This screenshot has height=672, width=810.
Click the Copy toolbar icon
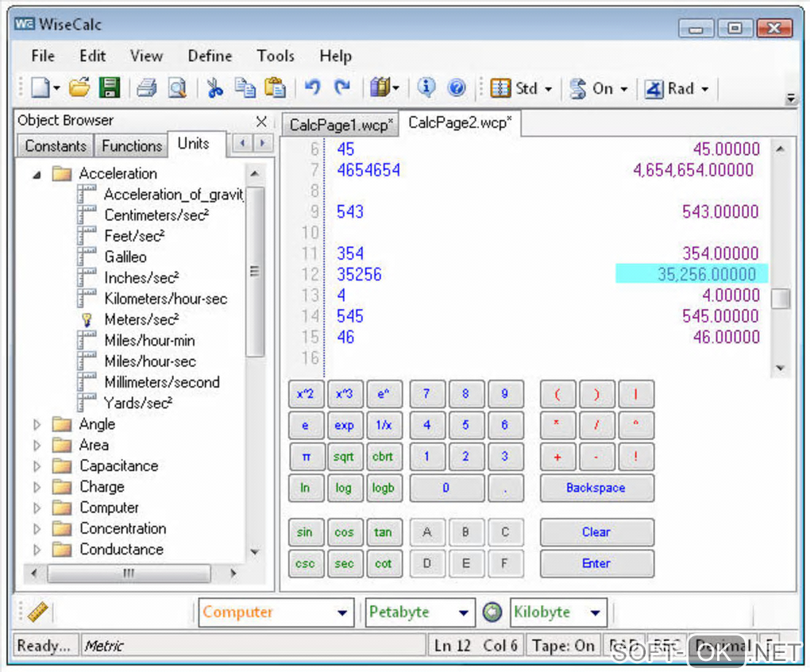pyautogui.click(x=245, y=88)
